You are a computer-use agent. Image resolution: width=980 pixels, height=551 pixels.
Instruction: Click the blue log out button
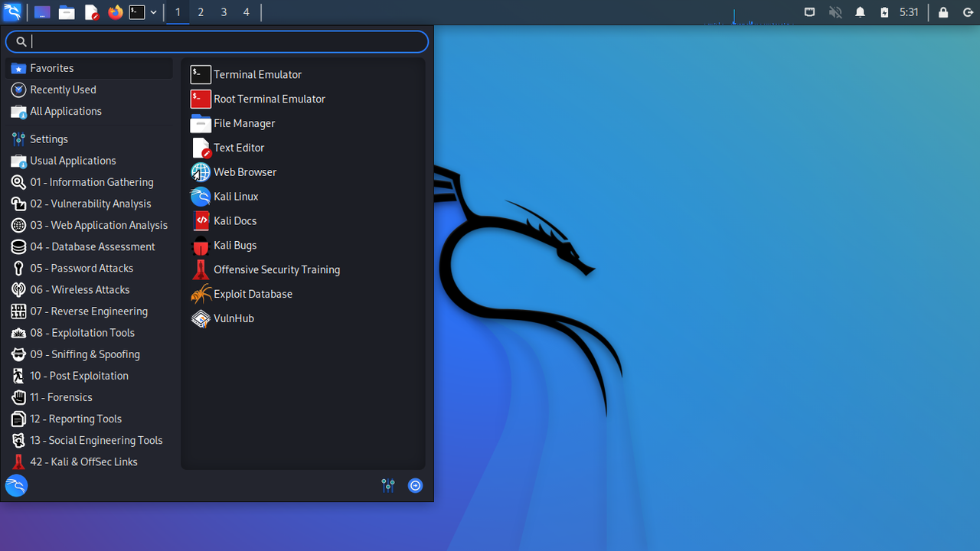pos(415,485)
